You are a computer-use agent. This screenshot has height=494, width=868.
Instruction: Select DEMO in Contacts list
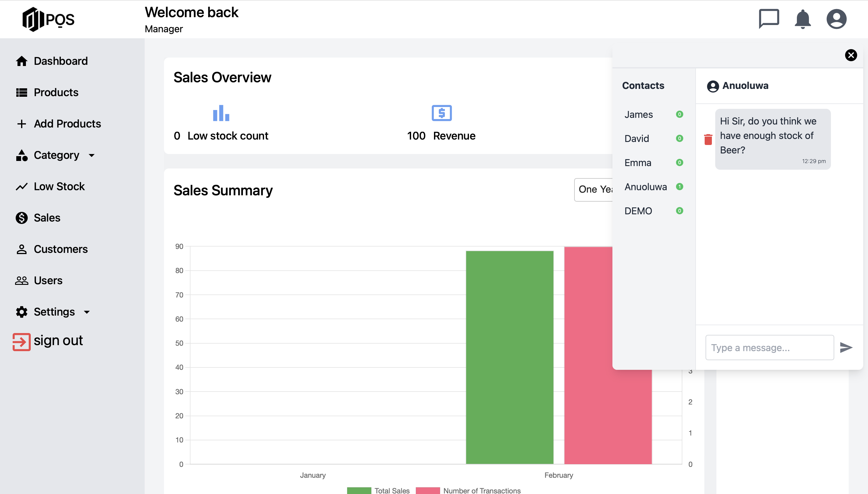638,211
